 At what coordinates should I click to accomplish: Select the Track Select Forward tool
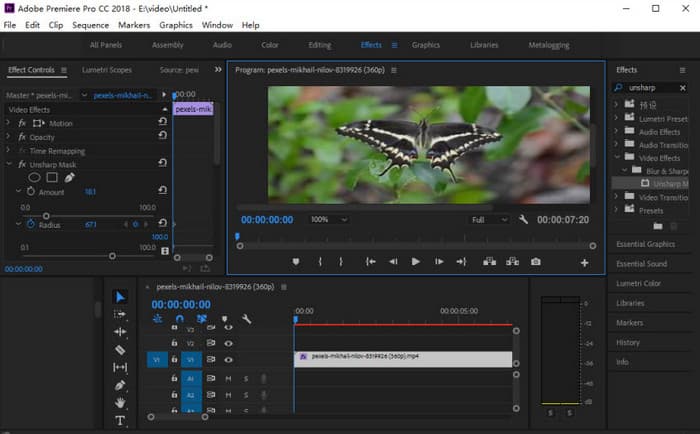[120, 314]
